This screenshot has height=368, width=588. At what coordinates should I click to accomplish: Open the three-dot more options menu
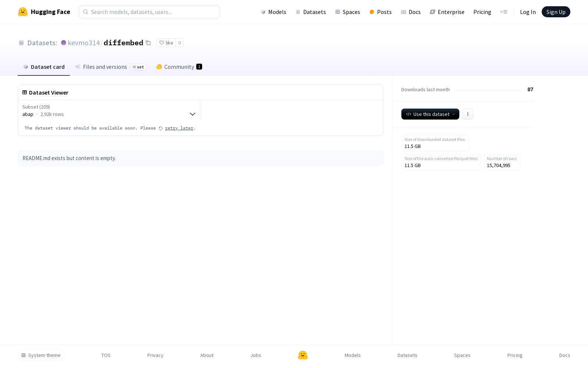pos(468,114)
